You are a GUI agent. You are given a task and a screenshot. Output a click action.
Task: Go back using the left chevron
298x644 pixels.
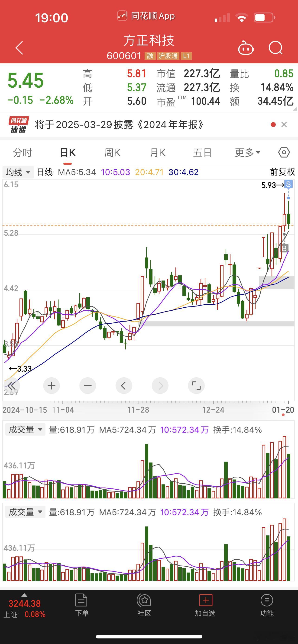pos(19,48)
